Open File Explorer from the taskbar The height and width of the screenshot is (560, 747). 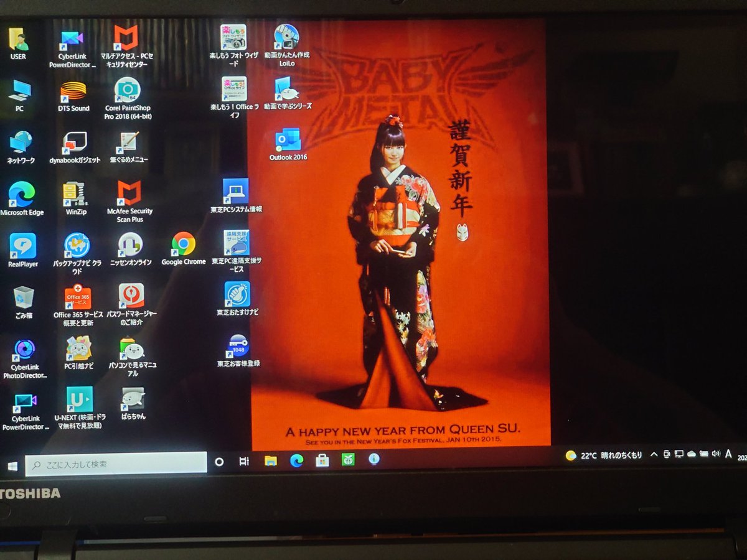270,461
